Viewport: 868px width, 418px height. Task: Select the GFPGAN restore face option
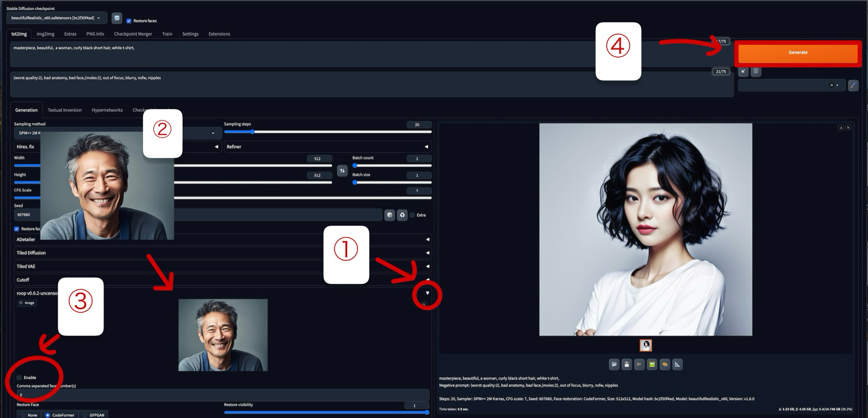click(85, 415)
